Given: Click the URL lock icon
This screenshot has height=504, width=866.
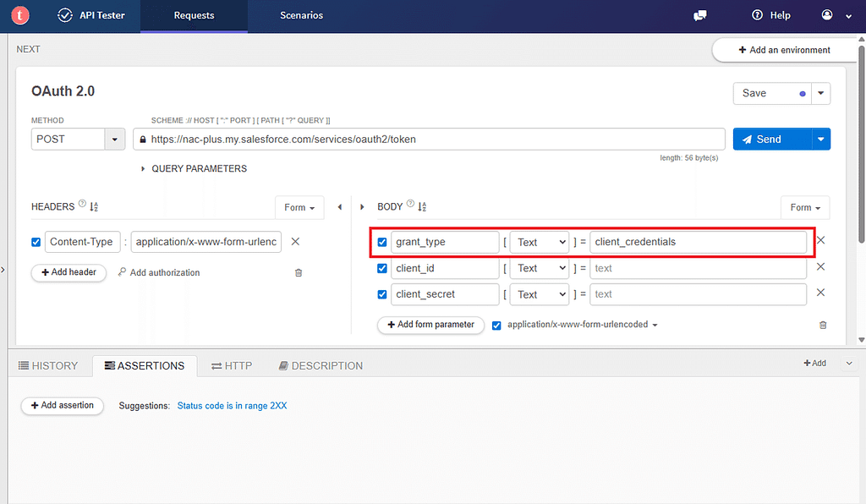Looking at the screenshot, I should (x=142, y=140).
